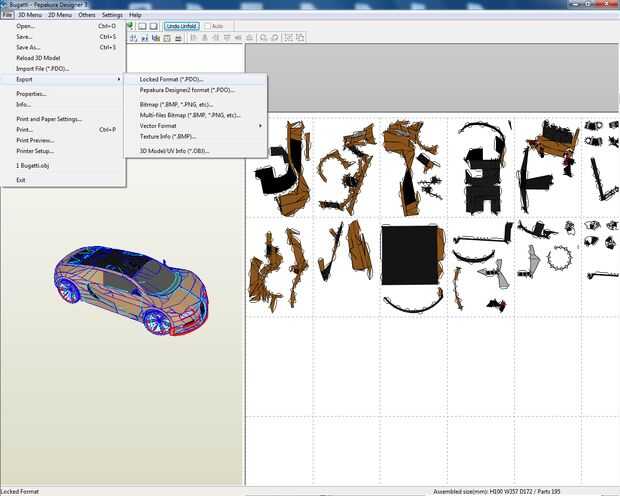The image size is (620, 496).
Task: Click the printer icon in the second toolbar row
Action: pyautogui.click(x=178, y=38)
